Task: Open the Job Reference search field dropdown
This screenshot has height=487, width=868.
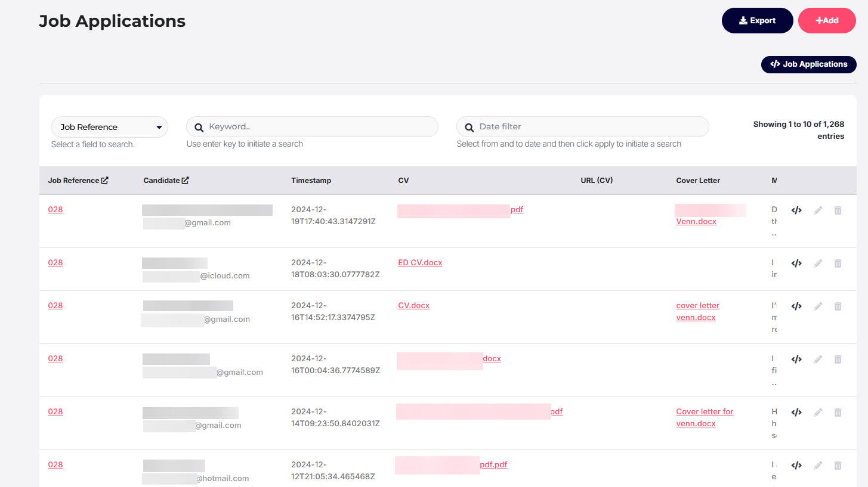Action: [110, 127]
